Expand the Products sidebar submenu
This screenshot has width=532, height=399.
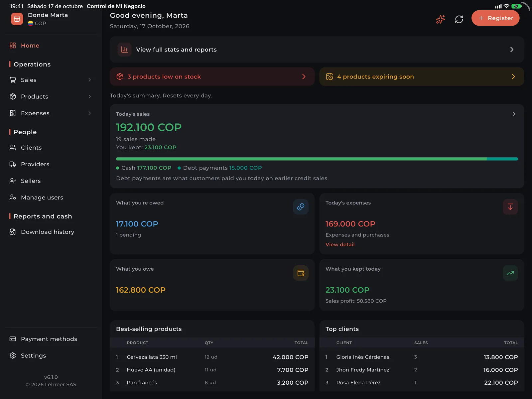(89, 96)
